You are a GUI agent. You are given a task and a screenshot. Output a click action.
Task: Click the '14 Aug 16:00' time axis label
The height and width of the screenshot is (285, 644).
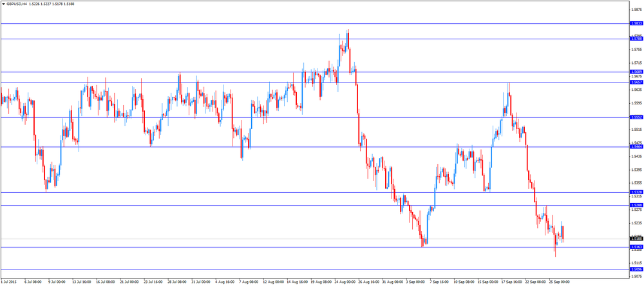click(x=297, y=282)
